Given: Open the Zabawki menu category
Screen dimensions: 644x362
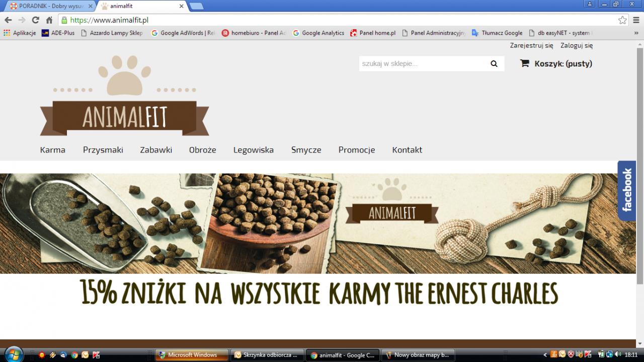Looking at the screenshot, I should (156, 150).
